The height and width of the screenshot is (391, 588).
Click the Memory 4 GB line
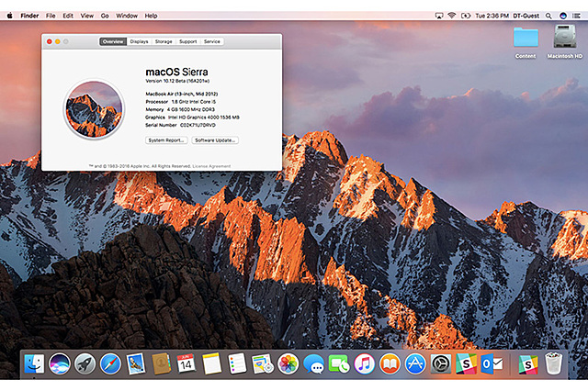(180, 110)
